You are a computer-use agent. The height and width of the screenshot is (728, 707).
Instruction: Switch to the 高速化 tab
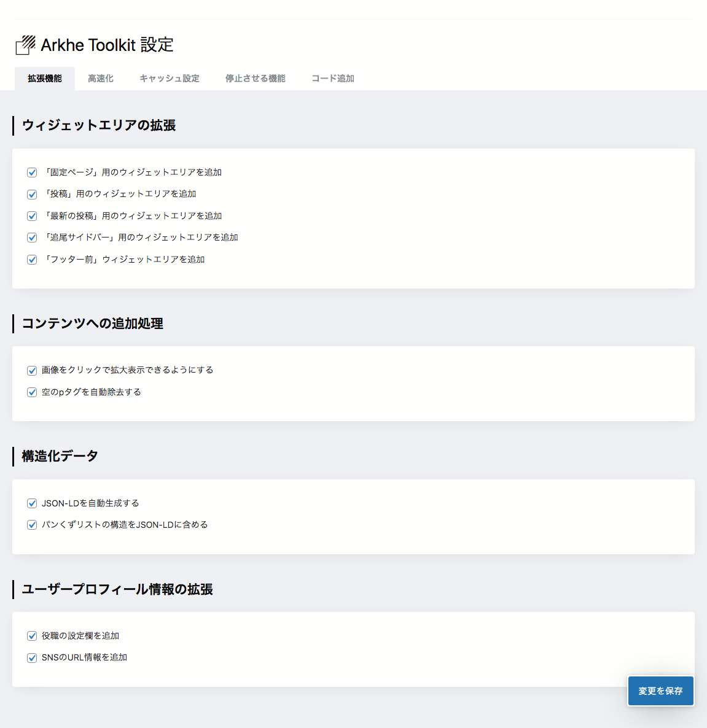[x=101, y=78]
